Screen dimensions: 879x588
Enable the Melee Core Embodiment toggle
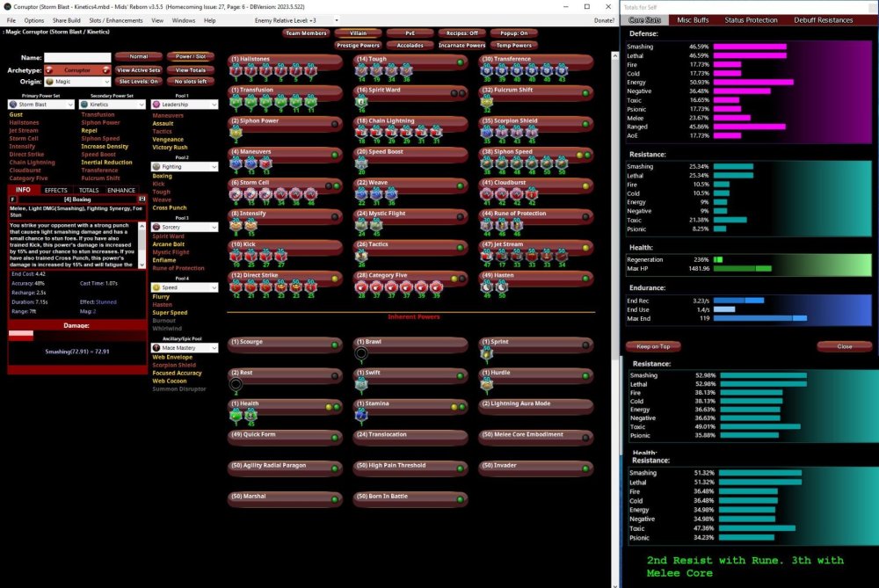pos(585,435)
